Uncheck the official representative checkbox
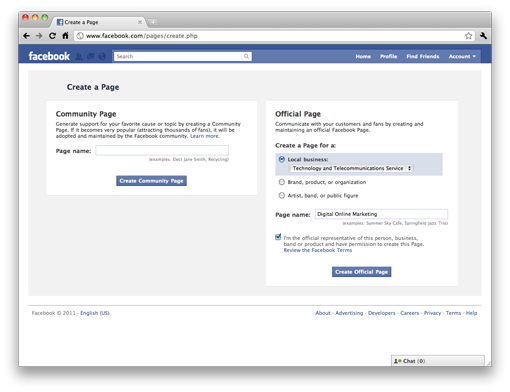The image size is (510, 392). tap(278, 237)
